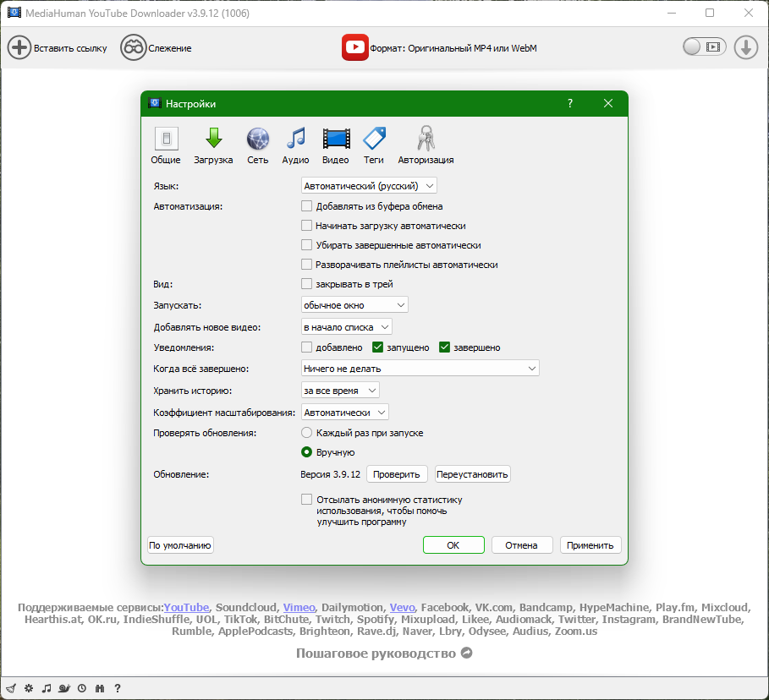Open the 'Хранить историю' dropdown

[x=338, y=390]
